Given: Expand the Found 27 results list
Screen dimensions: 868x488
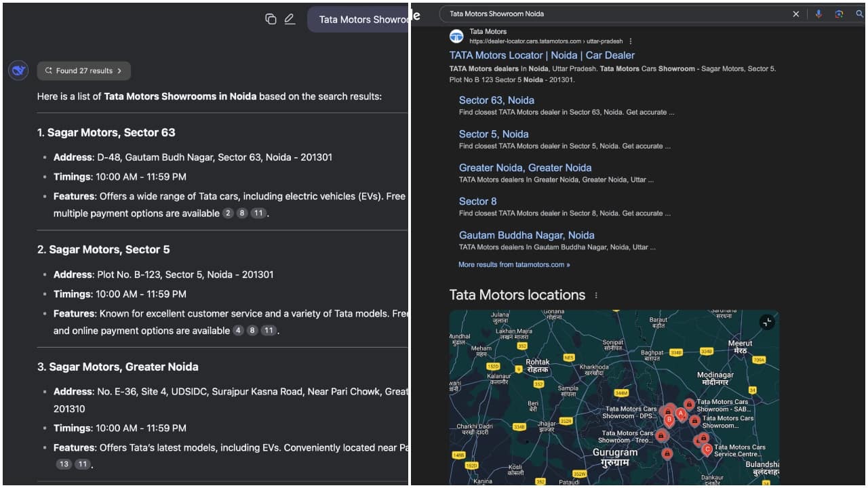Looking at the screenshot, I should pos(84,70).
